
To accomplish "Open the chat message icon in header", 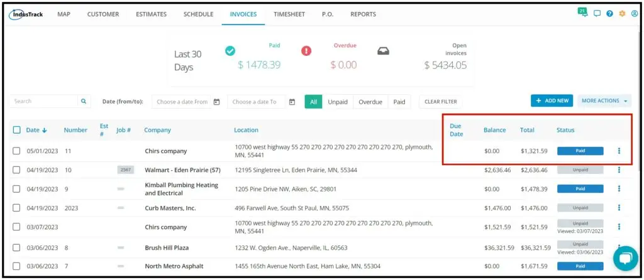I will tap(597, 14).
